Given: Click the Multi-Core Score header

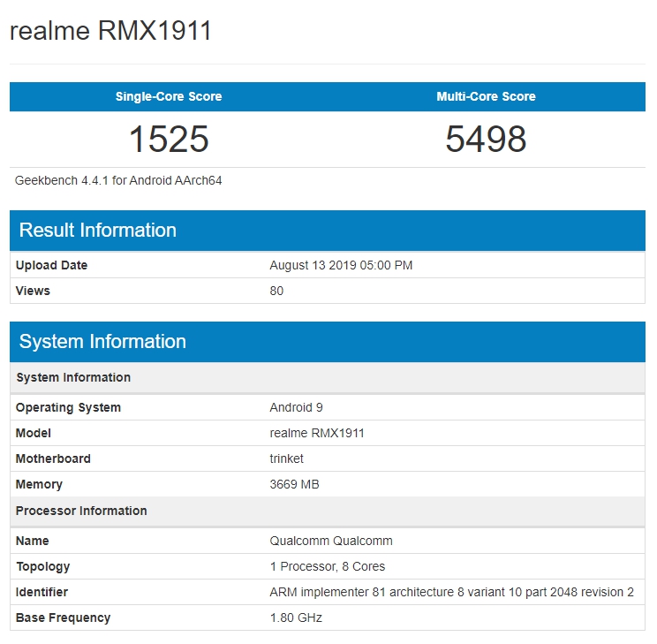Looking at the screenshot, I should pos(486,96).
